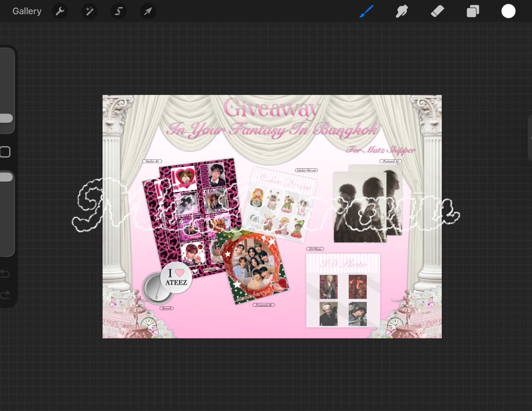Adjust the brush opacity slider handle
This screenshot has height=411, width=532.
(6, 177)
